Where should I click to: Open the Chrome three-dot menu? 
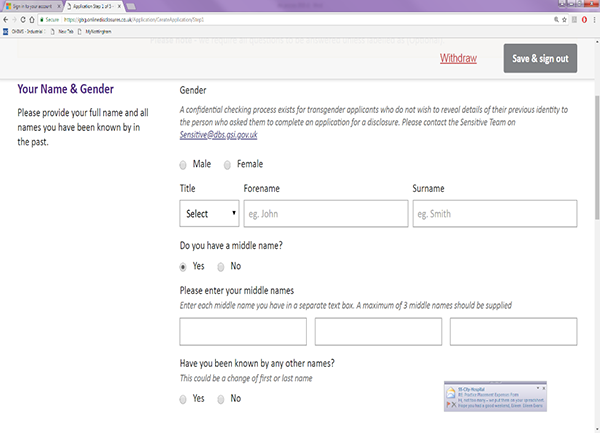pyautogui.click(x=593, y=18)
